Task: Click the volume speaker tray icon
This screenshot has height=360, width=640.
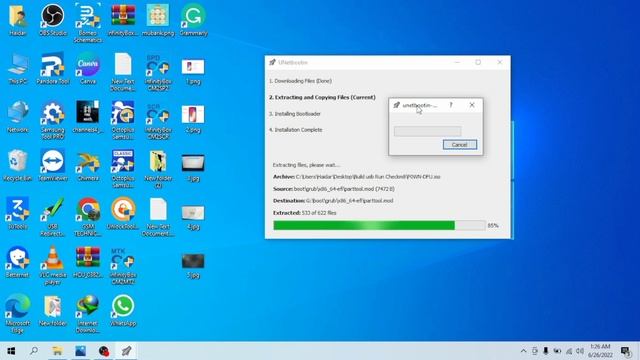Action: (580, 351)
